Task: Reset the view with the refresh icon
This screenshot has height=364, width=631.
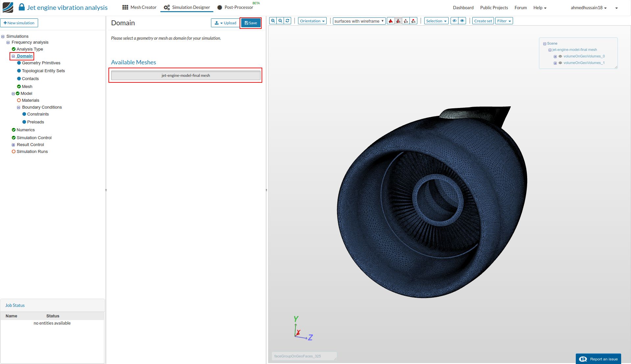Action: pos(288,21)
